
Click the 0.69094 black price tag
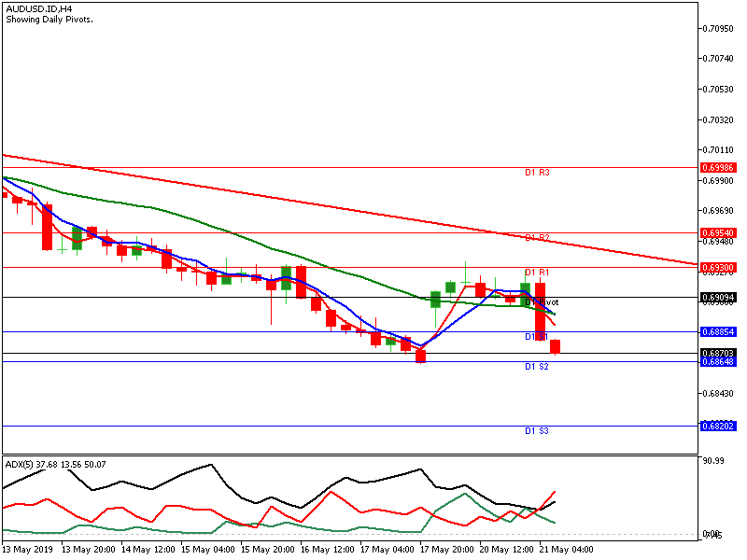click(717, 297)
